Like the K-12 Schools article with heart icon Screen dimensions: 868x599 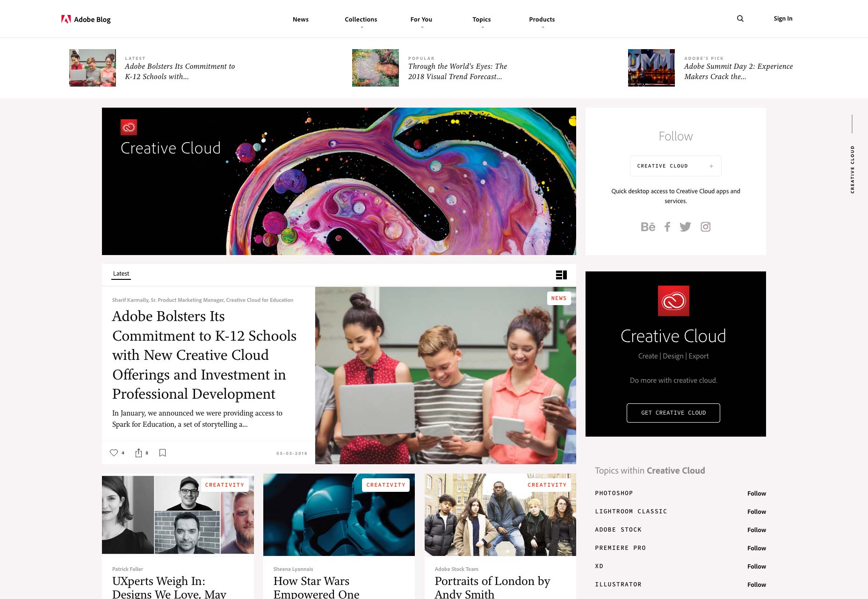coord(114,453)
